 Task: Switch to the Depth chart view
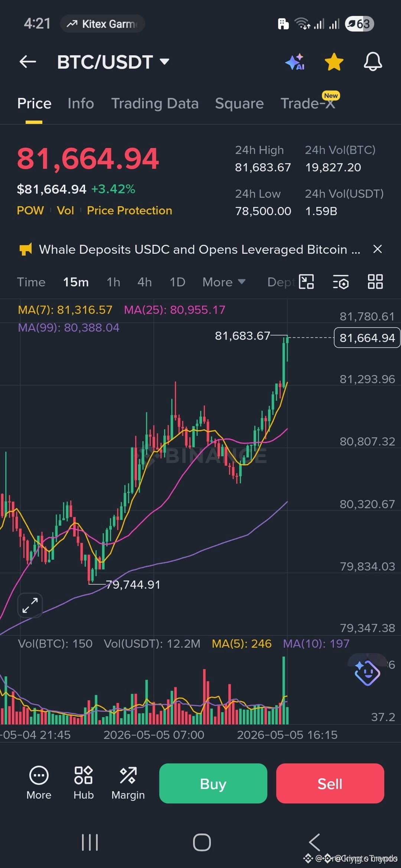pyautogui.click(x=281, y=282)
